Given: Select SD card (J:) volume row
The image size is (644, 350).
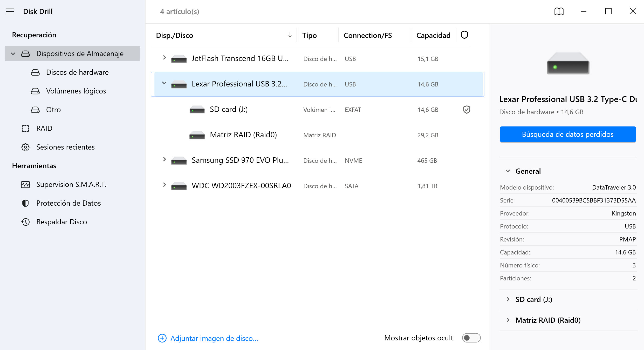Looking at the screenshot, I should click(x=317, y=110).
